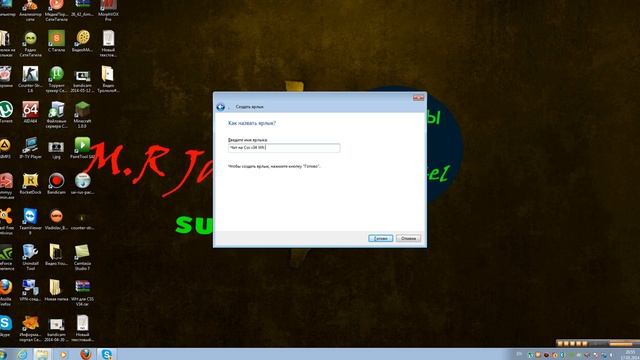Select the VPN connection desktop icon
This screenshot has height=360, width=640.
click(30, 290)
